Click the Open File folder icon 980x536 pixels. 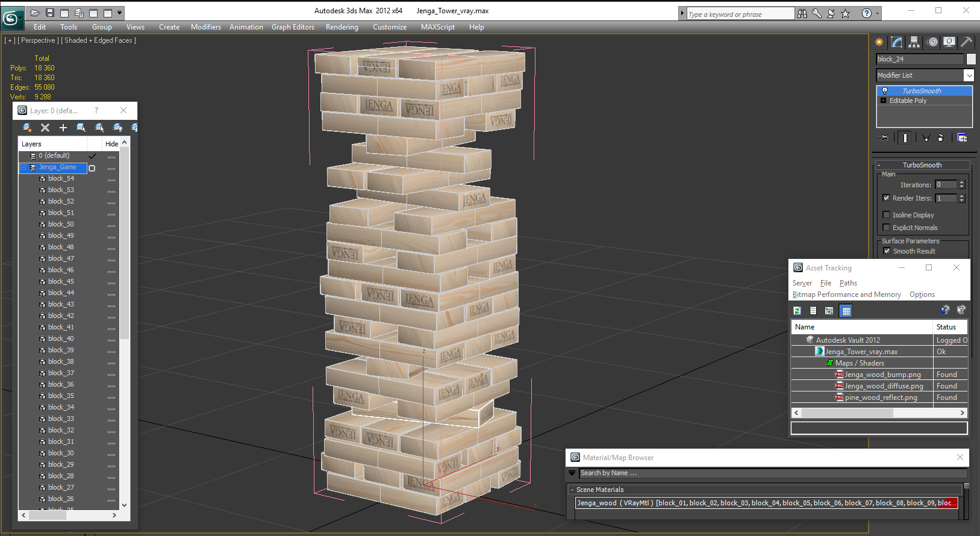pos(36,13)
